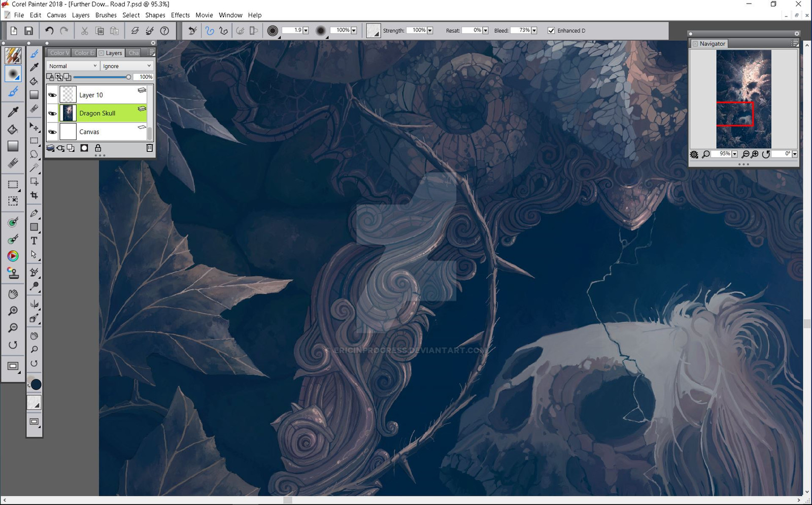Click the zoom-out Magnifier in the wide toolbox
812x505 pixels.
tap(13, 328)
